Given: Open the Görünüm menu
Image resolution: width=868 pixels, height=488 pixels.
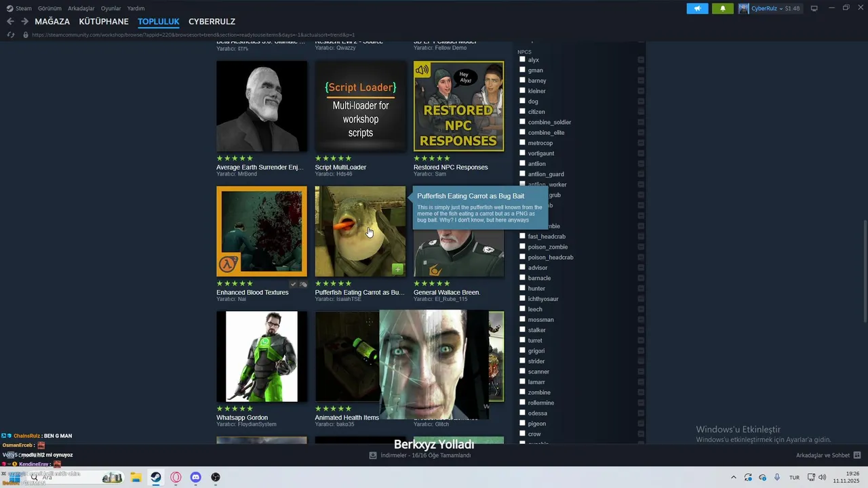Looking at the screenshot, I should pyautogui.click(x=50, y=8).
